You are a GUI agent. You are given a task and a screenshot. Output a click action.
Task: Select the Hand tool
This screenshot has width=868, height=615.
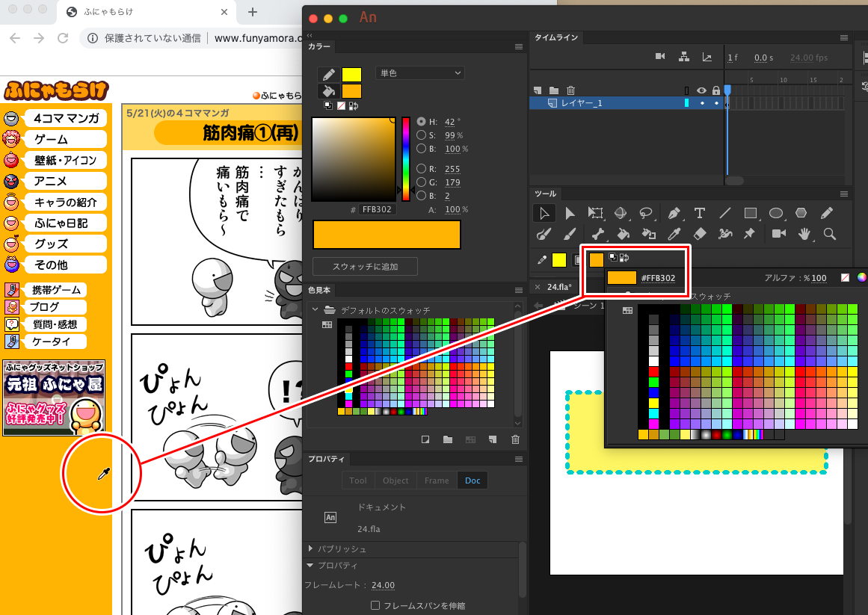[804, 234]
